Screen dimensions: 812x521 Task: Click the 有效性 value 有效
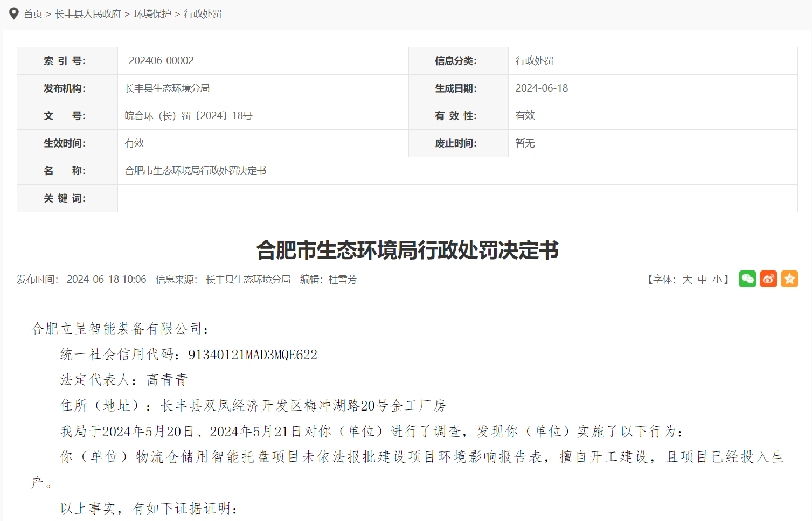pyautogui.click(x=525, y=116)
